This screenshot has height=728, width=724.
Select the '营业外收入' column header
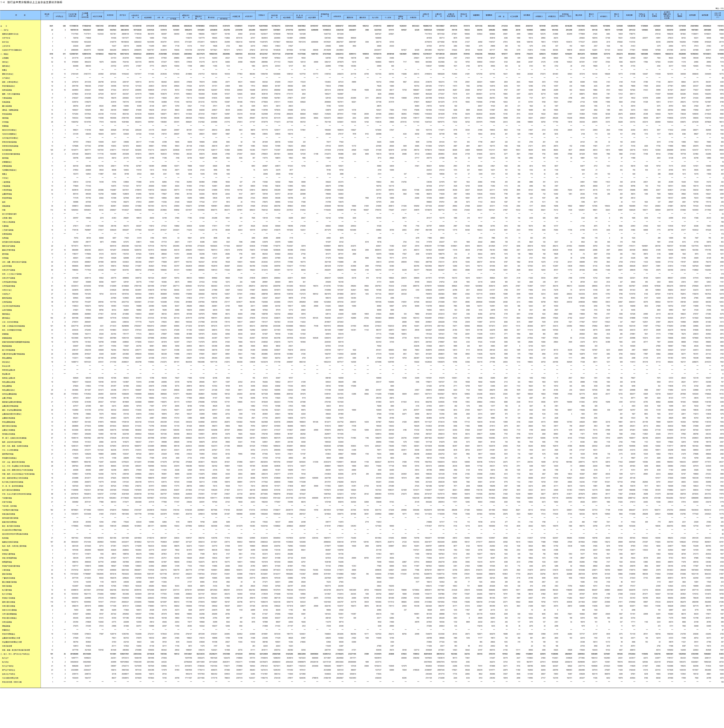point(591,15)
